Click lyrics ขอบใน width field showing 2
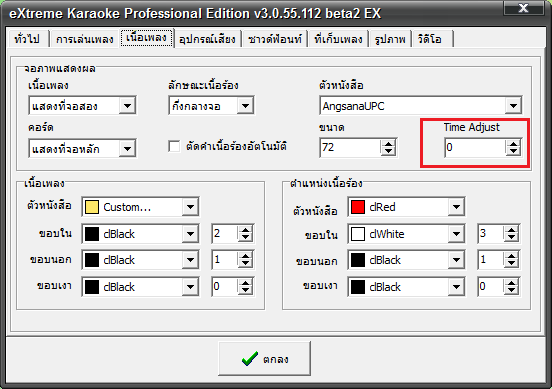552x389 pixels. pos(225,233)
